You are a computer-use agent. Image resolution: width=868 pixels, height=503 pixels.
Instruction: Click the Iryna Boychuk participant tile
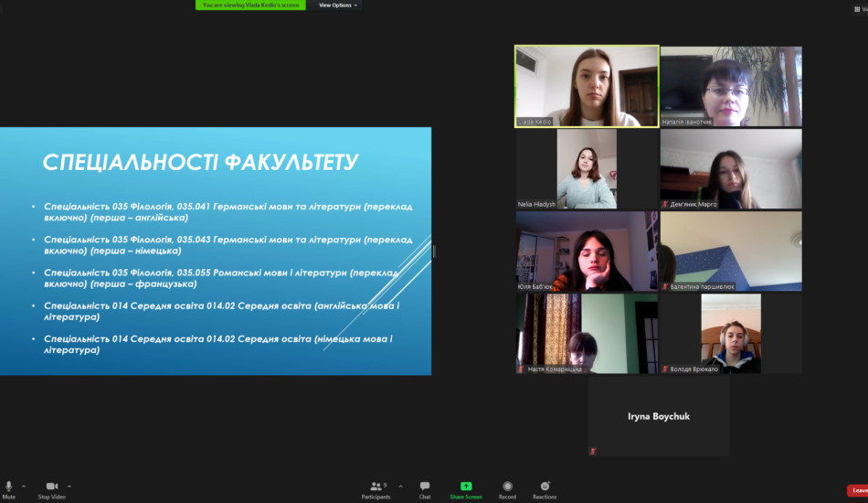[659, 417]
